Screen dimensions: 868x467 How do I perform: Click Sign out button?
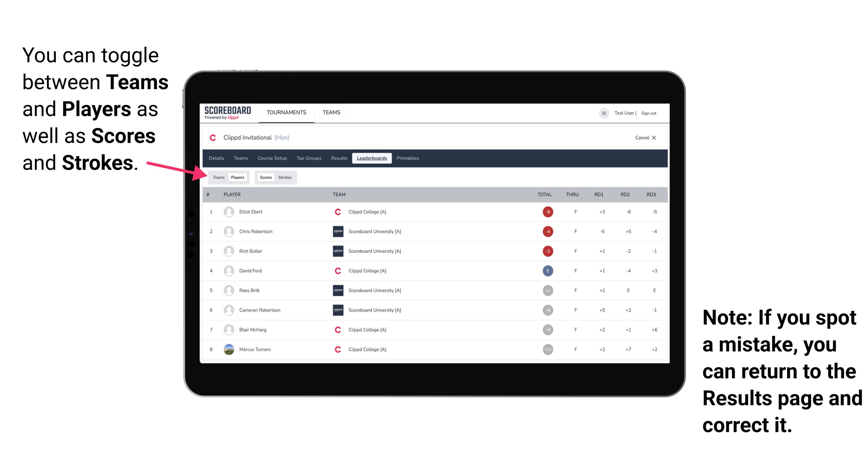(649, 113)
